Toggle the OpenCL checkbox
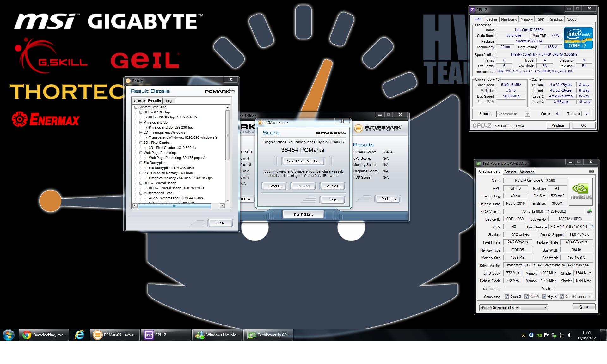 (506, 297)
